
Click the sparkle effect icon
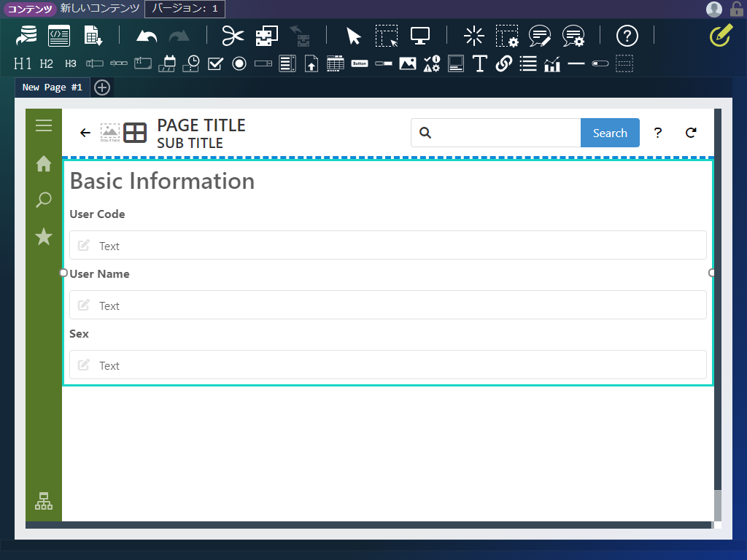coord(474,36)
